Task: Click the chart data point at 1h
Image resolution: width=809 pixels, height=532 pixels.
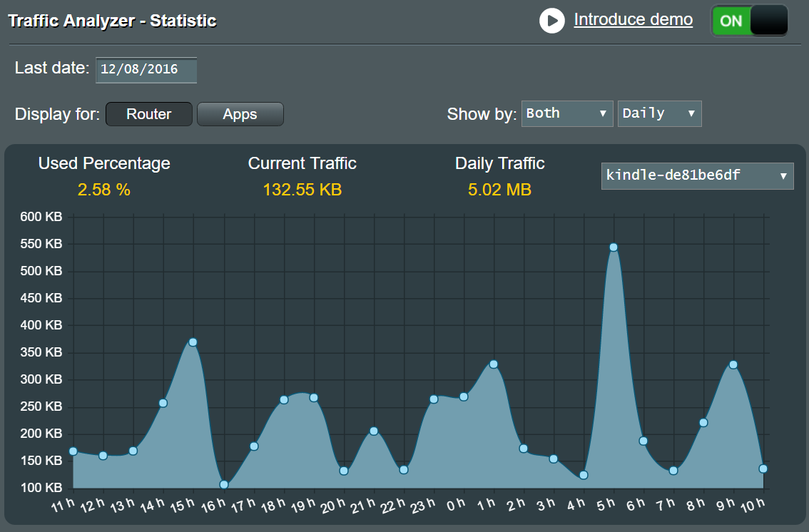Action: coord(493,364)
